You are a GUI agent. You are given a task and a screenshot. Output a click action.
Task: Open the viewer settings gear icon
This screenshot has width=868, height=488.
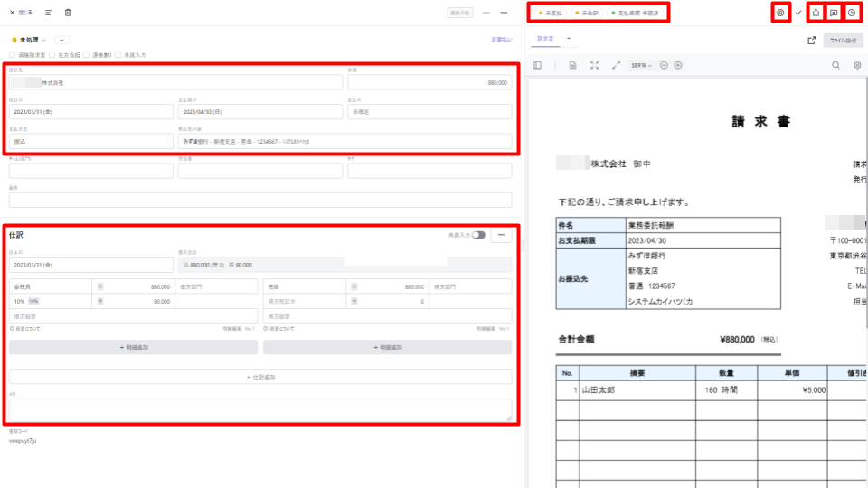click(x=857, y=65)
